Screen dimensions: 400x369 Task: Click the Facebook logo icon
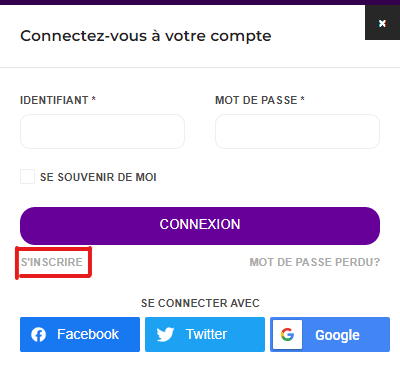[38, 334]
